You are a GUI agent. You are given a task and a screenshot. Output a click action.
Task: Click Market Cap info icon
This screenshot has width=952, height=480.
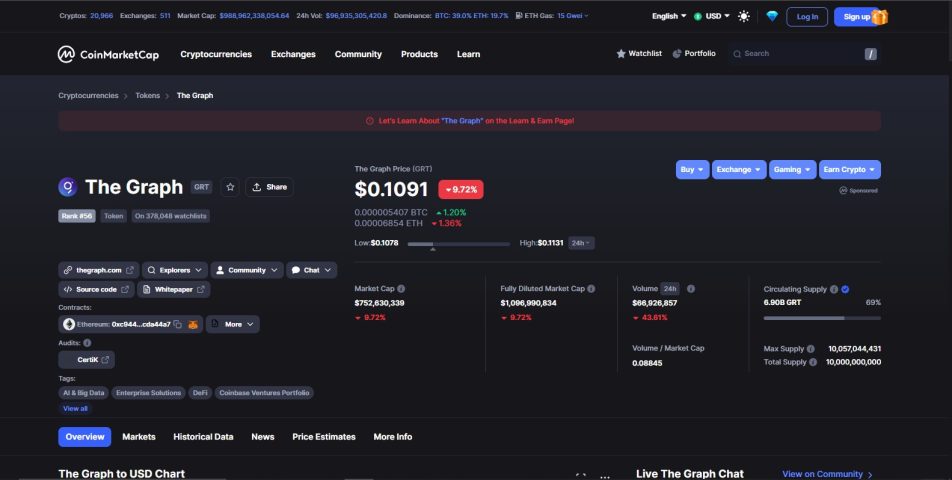tap(401, 289)
